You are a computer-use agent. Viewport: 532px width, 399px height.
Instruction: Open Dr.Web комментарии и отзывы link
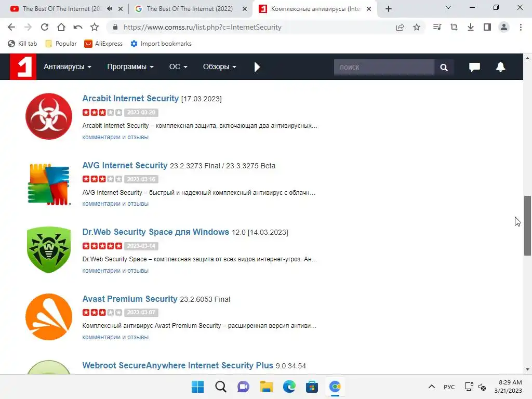pos(115,270)
